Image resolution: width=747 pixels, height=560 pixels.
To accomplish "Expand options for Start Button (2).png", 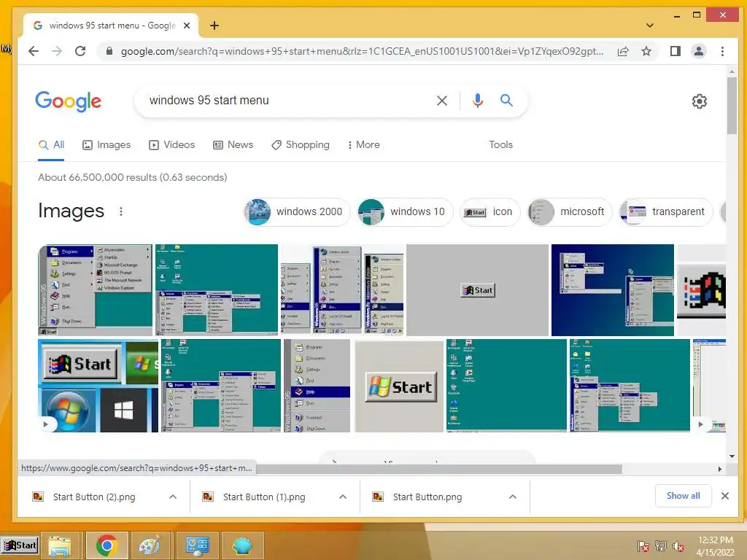I will click(173, 497).
